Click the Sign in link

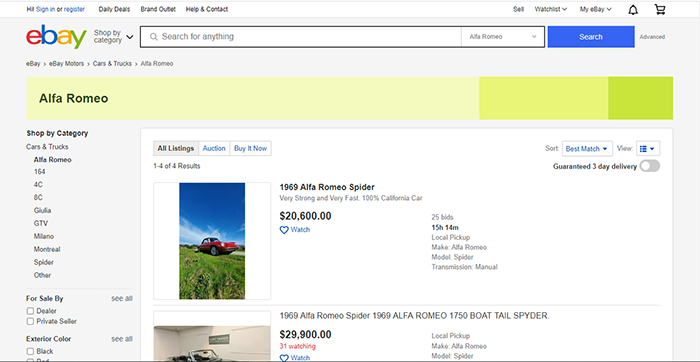[x=45, y=9]
